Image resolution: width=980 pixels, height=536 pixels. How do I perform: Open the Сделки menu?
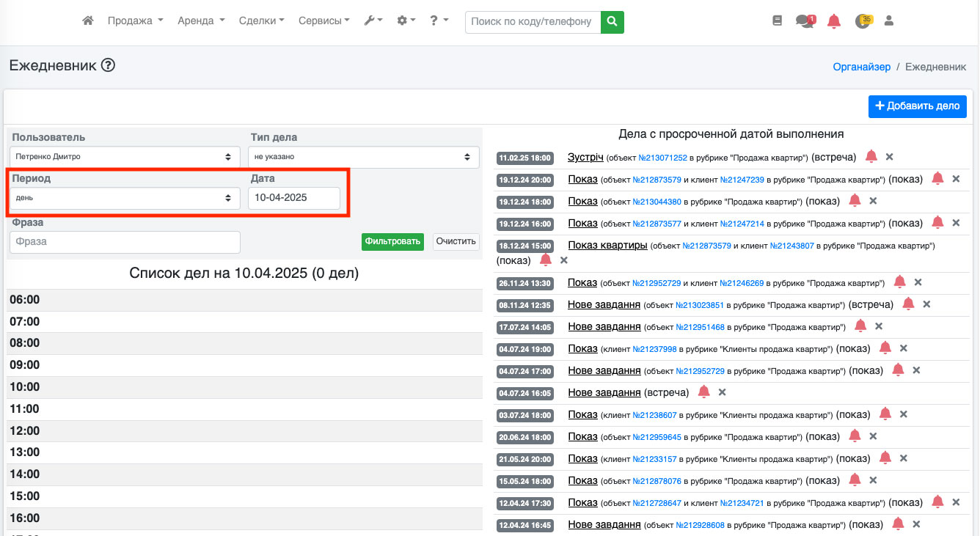coord(261,21)
